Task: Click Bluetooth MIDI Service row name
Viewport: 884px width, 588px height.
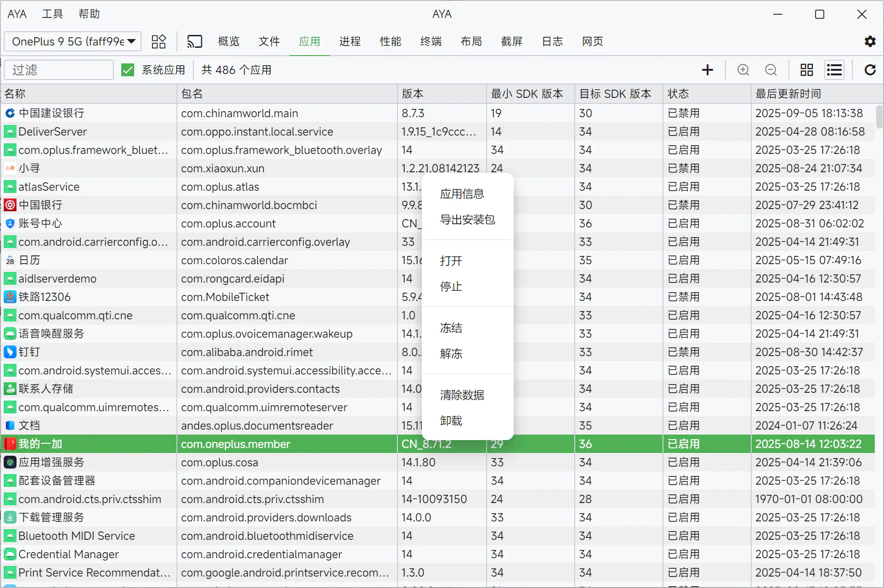Action: coord(77,536)
